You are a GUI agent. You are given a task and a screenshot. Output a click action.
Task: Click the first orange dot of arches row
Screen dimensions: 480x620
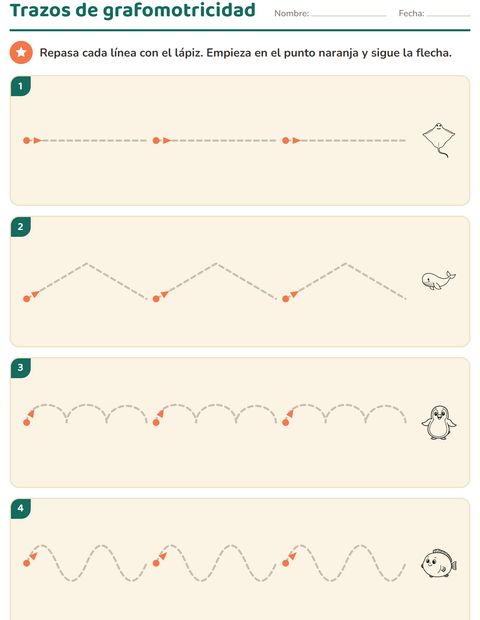(x=26, y=423)
